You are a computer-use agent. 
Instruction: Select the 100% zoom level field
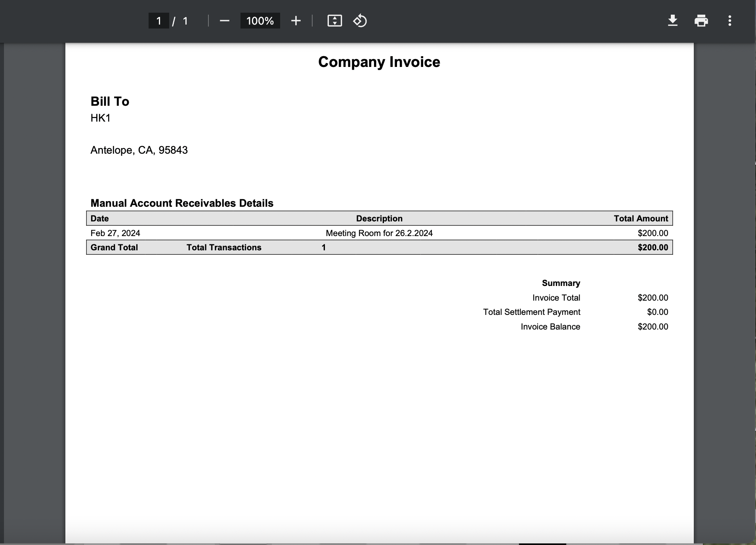(x=260, y=21)
